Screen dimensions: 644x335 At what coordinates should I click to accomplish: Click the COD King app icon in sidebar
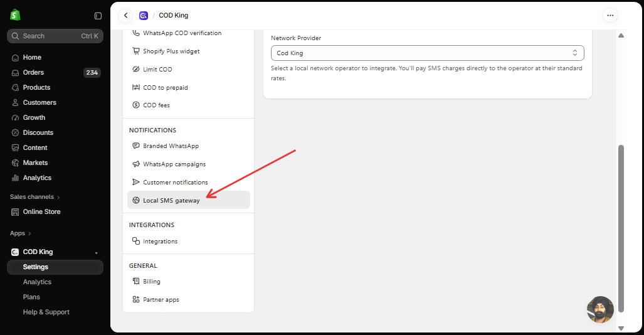coord(15,252)
